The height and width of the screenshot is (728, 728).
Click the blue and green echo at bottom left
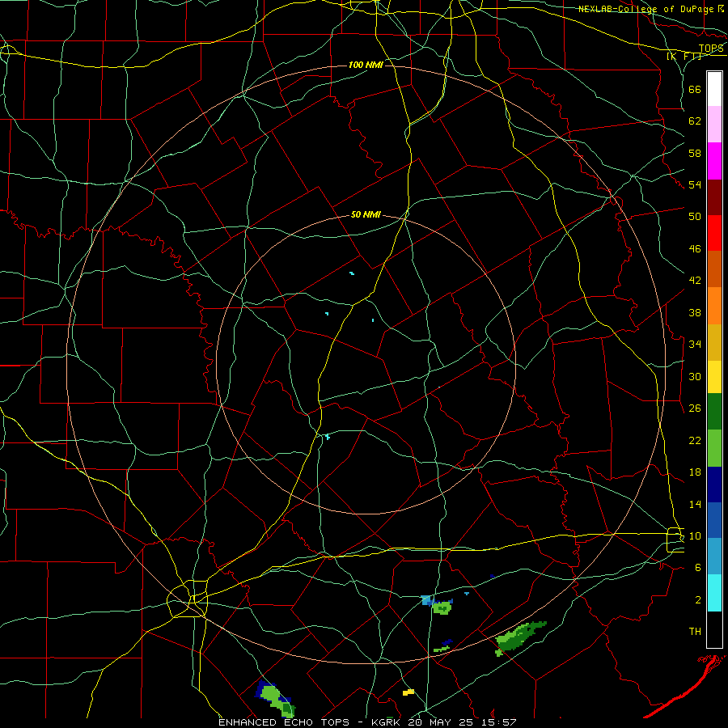pyautogui.click(x=275, y=697)
